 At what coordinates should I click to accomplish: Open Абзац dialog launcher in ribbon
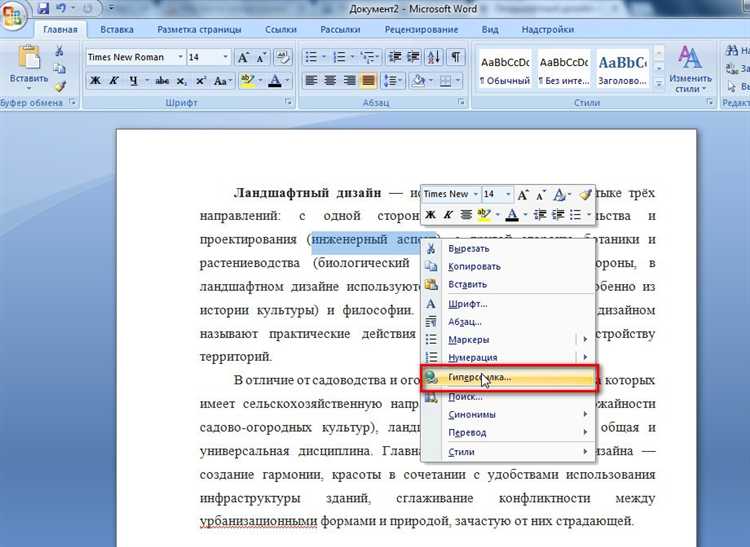point(461,101)
